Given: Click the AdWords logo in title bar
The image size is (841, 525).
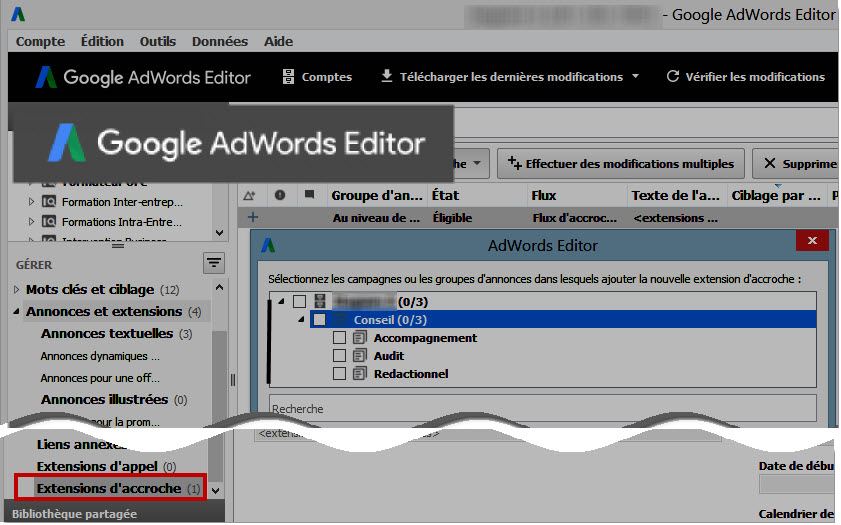Looking at the screenshot, I should tap(18, 14).
